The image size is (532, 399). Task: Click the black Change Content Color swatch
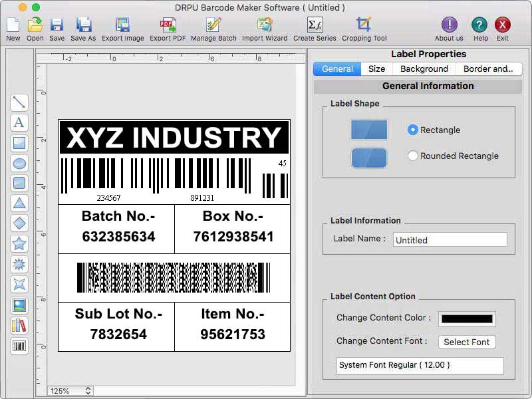[466, 319]
